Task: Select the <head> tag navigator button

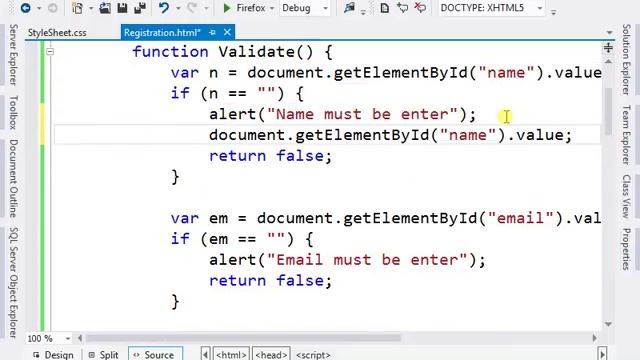Action: 271,355
